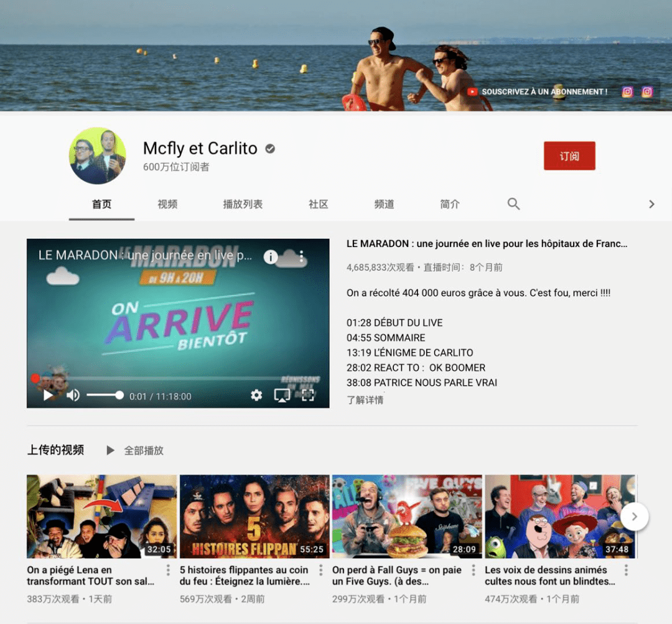Open the player settings gear
The width and height of the screenshot is (672, 624).
tap(256, 395)
